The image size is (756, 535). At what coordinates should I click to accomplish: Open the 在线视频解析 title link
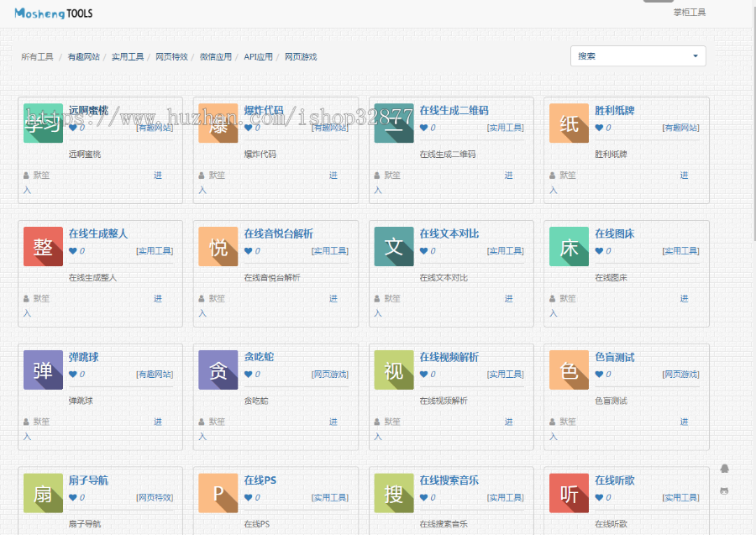(x=449, y=357)
